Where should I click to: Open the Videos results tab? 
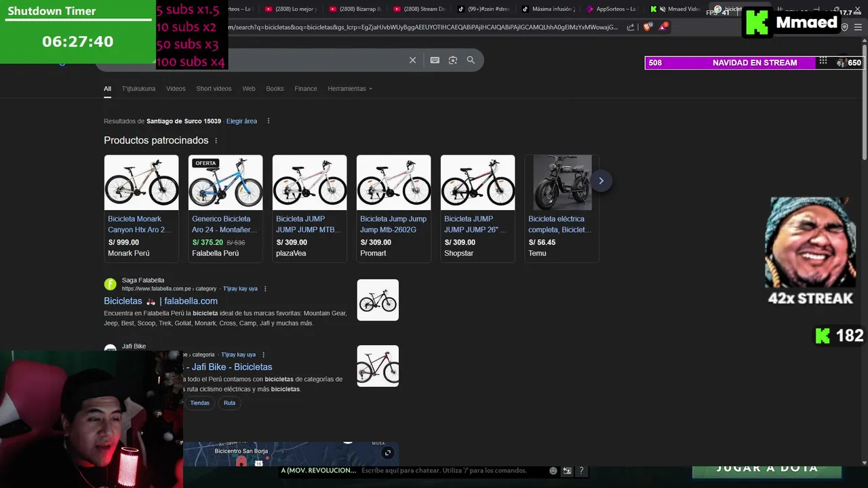pyautogui.click(x=176, y=89)
